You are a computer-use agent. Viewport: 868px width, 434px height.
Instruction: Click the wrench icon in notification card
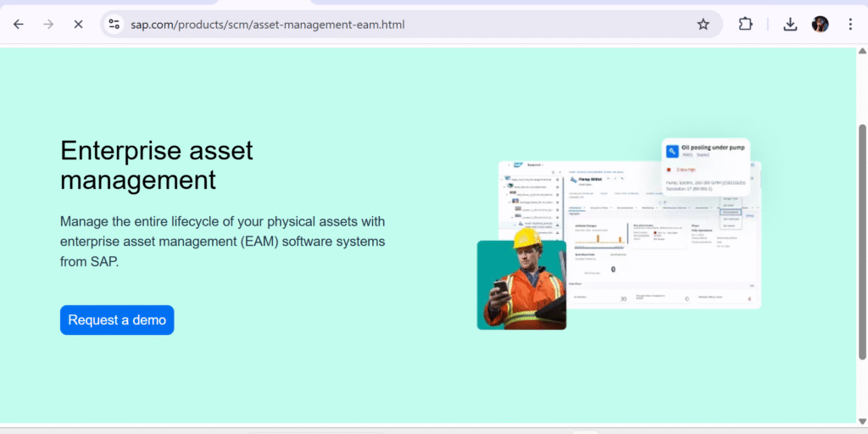click(672, 152)
